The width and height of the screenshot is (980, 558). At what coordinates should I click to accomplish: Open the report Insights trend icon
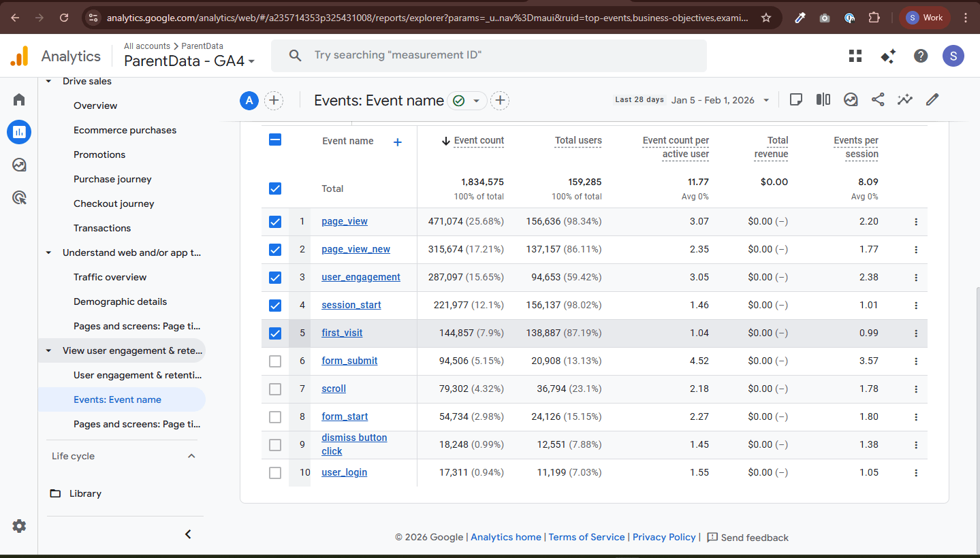(x=851, y=100)
